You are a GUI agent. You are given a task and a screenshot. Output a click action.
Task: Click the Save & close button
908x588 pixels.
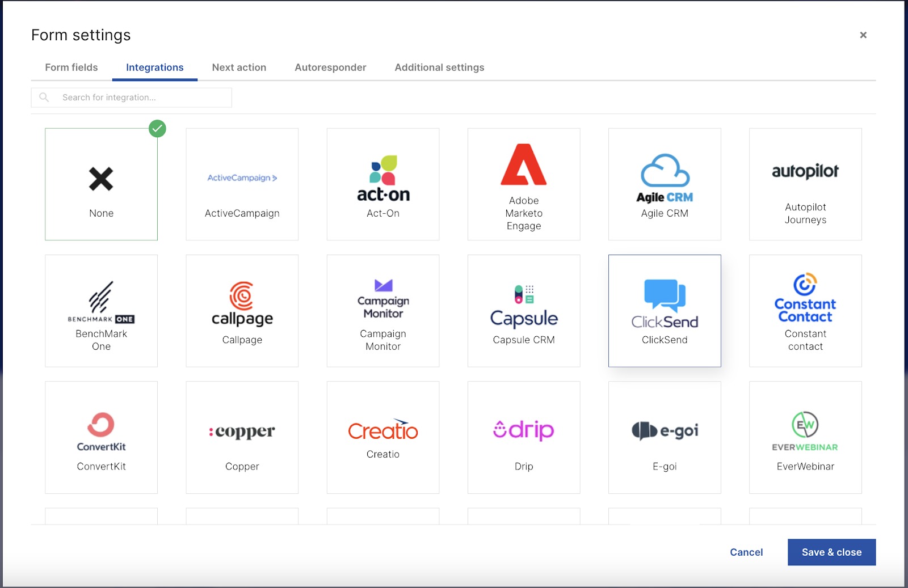pyautogui.click(x=831, y=552)
